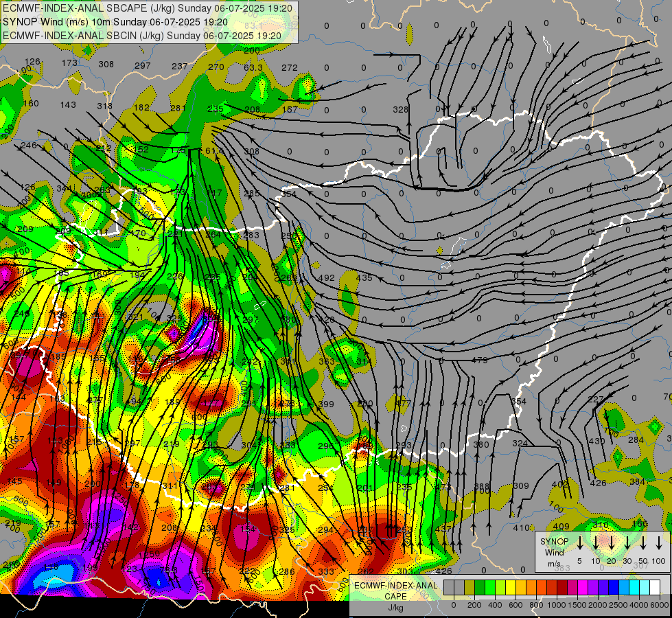Select the bright magenta CAPE legend swatch
This screenshot has width=672, height=618.
point(583,587)
